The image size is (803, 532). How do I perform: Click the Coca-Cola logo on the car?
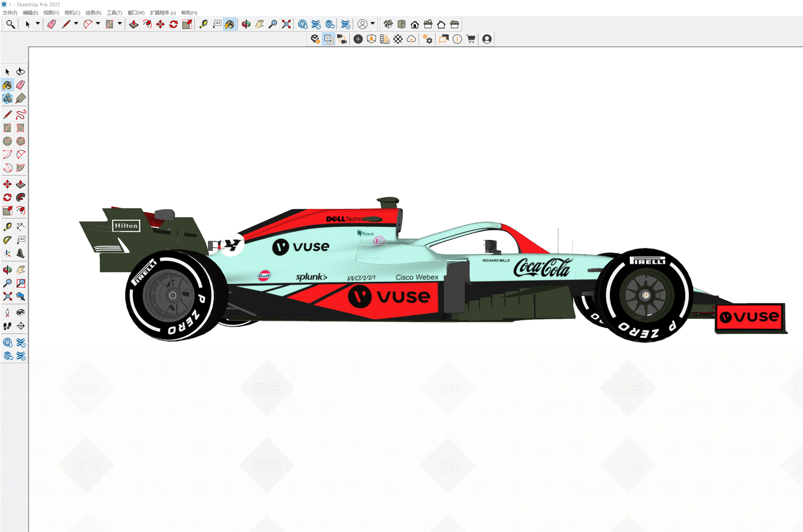[543, 267]
